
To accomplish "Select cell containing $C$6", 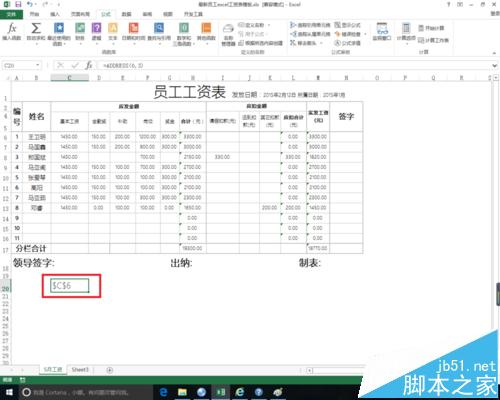I will (x=70, y=286).
